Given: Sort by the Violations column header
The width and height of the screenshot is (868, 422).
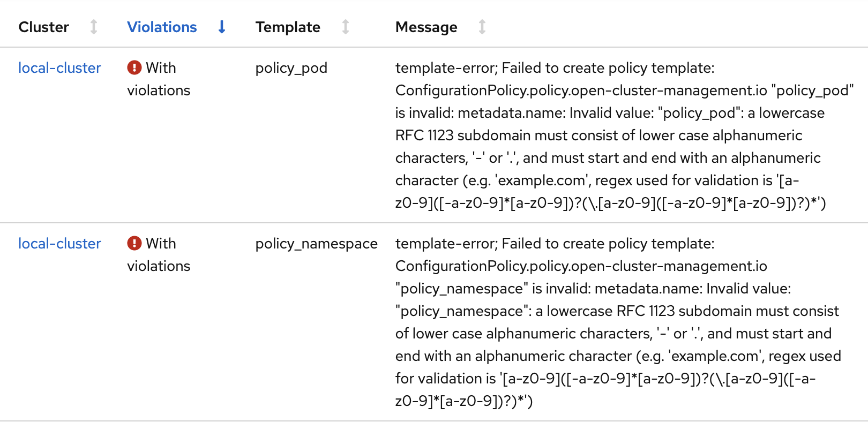Looking at the screenshot, I should click(162, 27).
